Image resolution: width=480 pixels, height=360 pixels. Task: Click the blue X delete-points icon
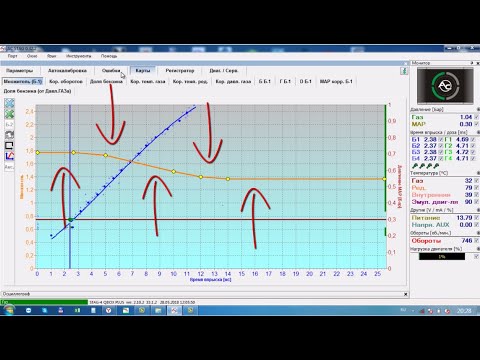pos(9,103)
